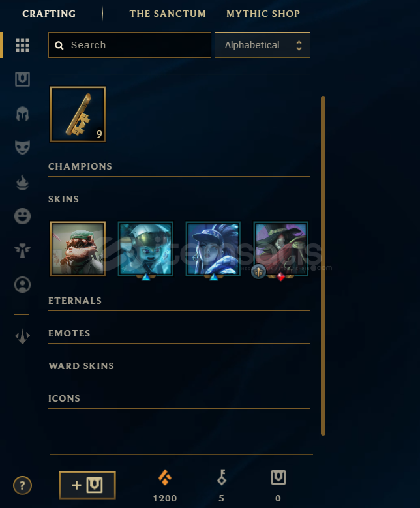The width and height of the screenshot is (420, 508).
Task: Select the eternals flame filter icon
Action: tap(22, 183)
